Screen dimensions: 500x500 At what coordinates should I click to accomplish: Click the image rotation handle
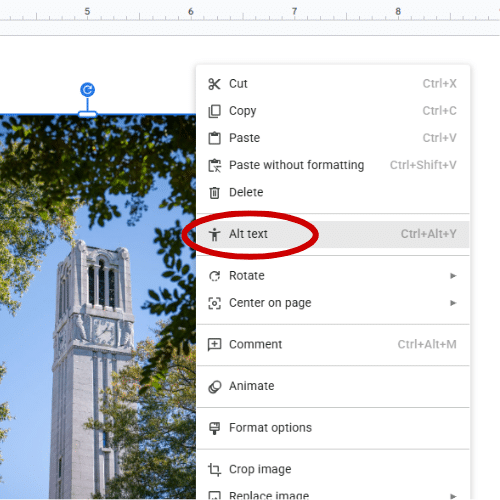coord(88,90)
